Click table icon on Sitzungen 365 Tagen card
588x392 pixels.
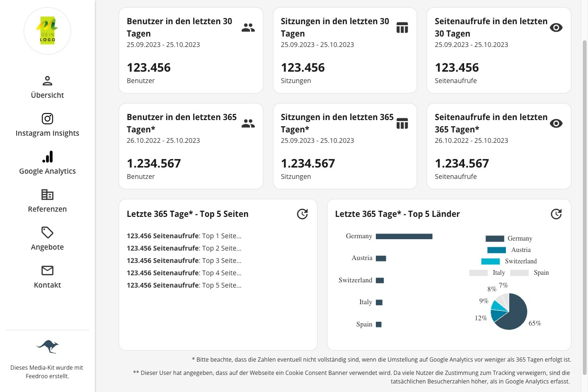coord(402,123)
